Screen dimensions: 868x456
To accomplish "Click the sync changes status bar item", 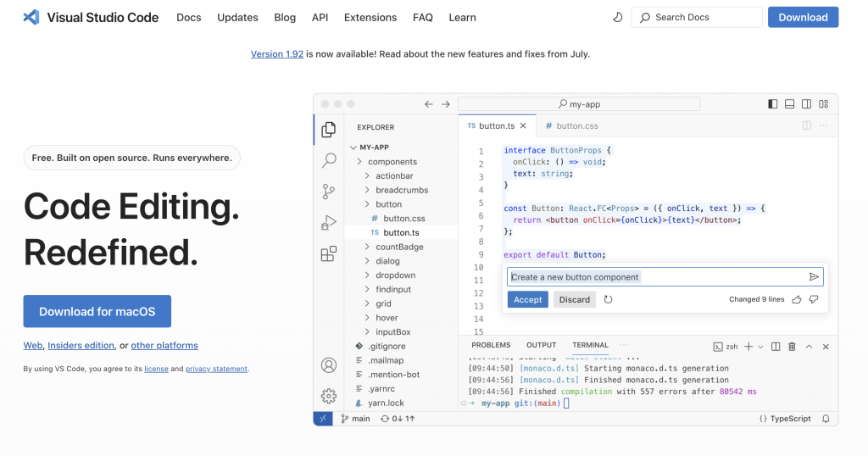I will [x=398, y=419].
